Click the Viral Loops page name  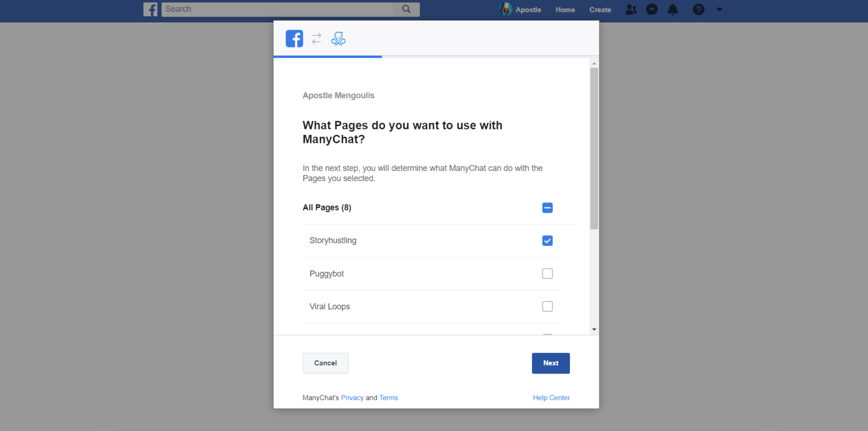coord(330,307)
